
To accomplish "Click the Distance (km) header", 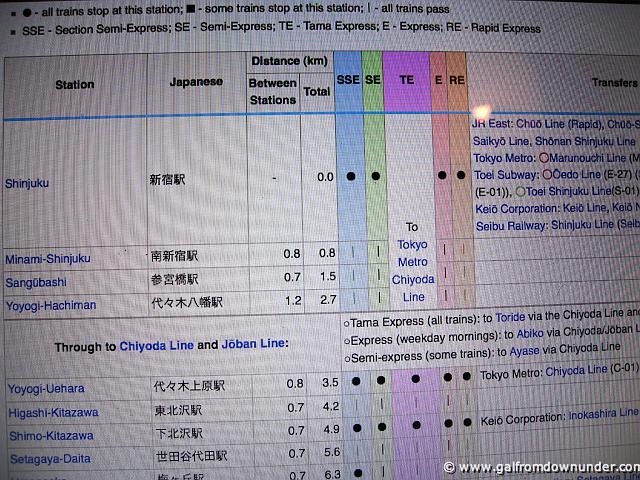I will point(289,61).
